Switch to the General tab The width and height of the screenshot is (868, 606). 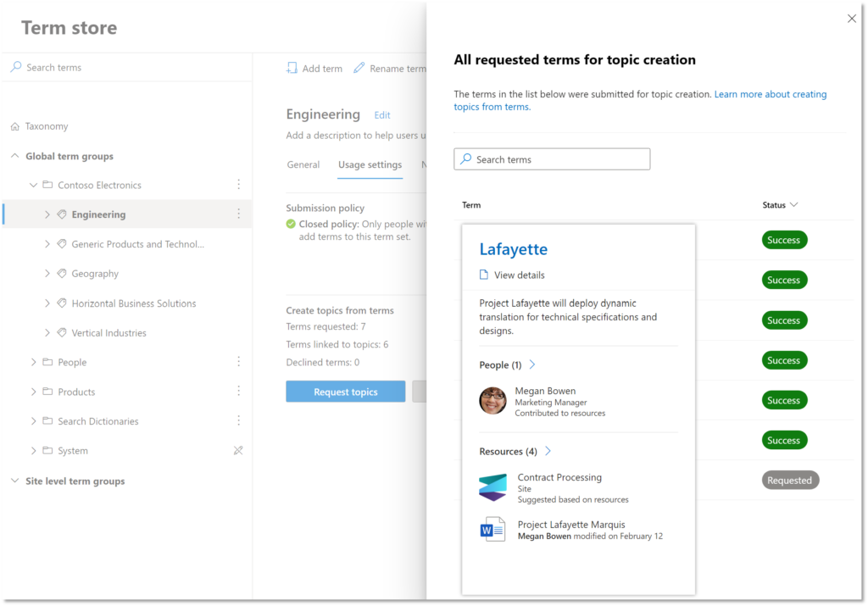pyautogui.click(x=303, y=164)
